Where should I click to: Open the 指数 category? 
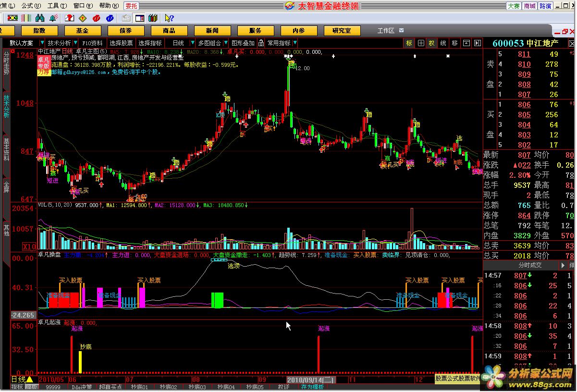[x=39, y=30]
